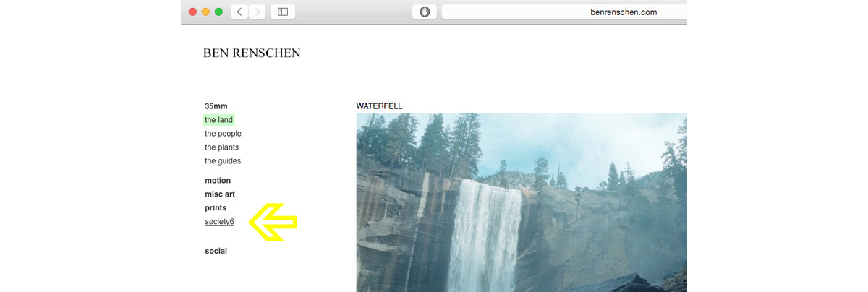The image size is (868, 292).
Task: Click the WATERFELL photo title
Action: tap(379, 106)
